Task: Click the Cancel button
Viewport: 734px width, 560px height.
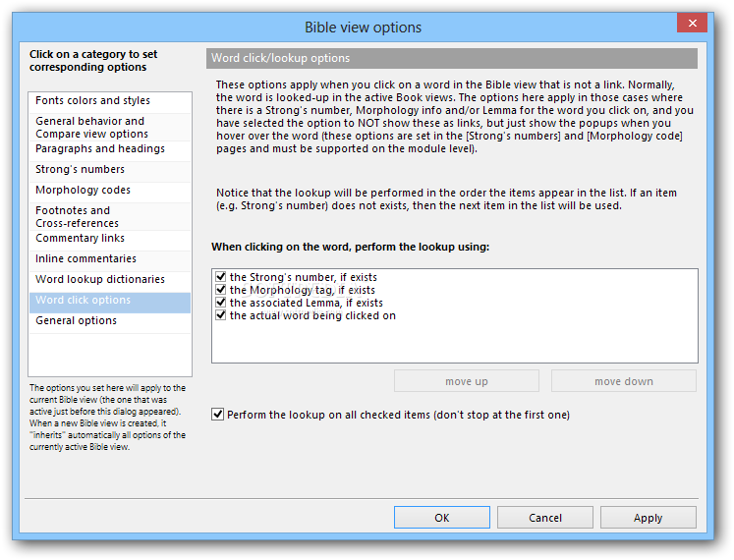Action: tap(545, 518)
